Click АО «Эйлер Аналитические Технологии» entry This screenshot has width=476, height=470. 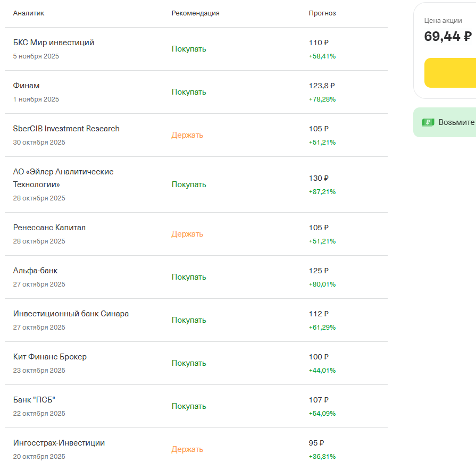63,178
